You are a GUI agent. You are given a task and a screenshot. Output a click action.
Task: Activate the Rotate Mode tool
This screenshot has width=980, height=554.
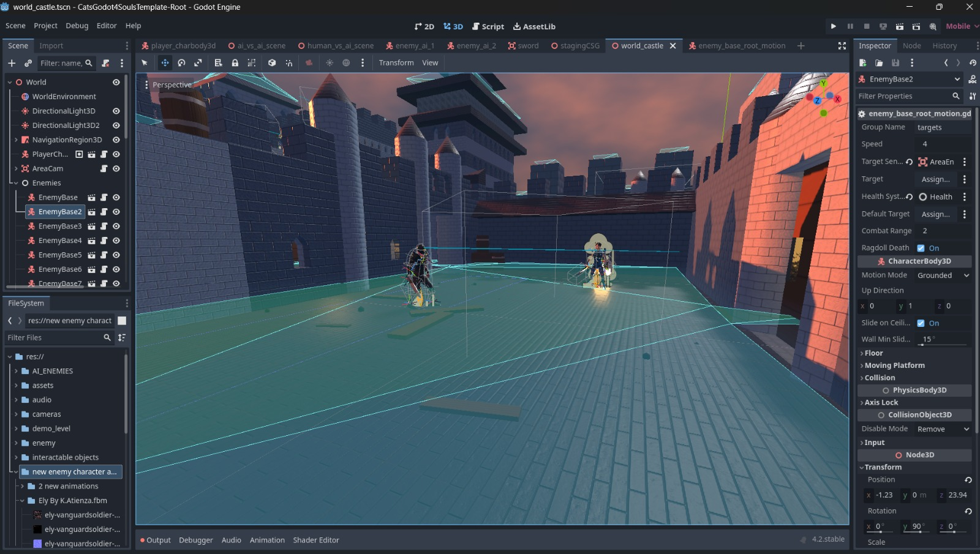(x=181, y=62)
